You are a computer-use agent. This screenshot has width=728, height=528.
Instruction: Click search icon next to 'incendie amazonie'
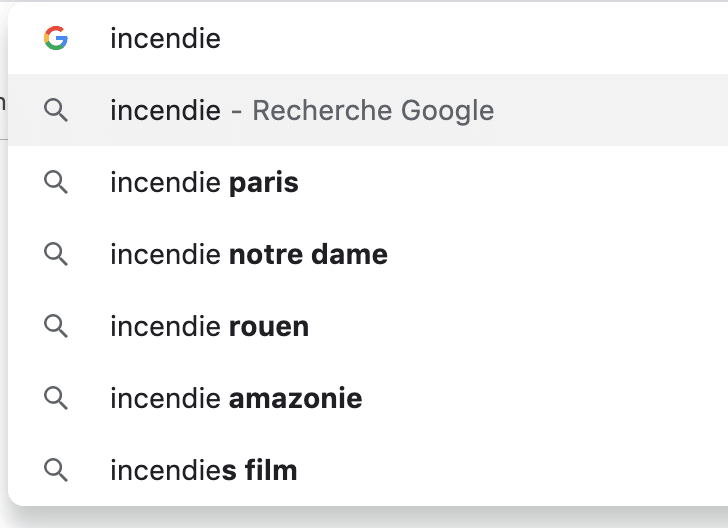[56, 398]
